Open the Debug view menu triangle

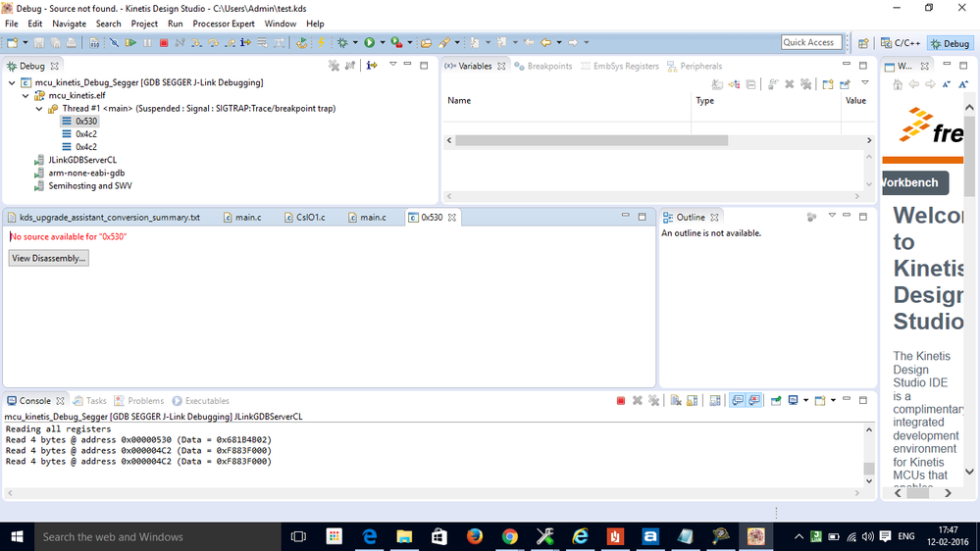point(393,65)
